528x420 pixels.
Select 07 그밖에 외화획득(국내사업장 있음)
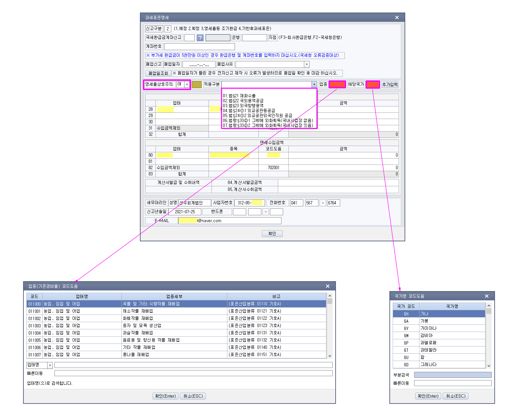tap(268, 125)
